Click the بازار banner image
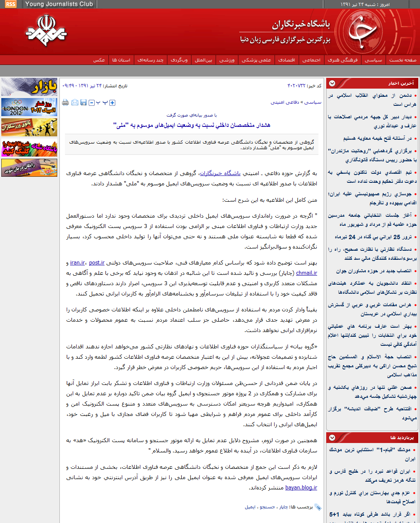The width and height of the screenshot is (420, 523). pyautogui.click(x=29, y=87)
